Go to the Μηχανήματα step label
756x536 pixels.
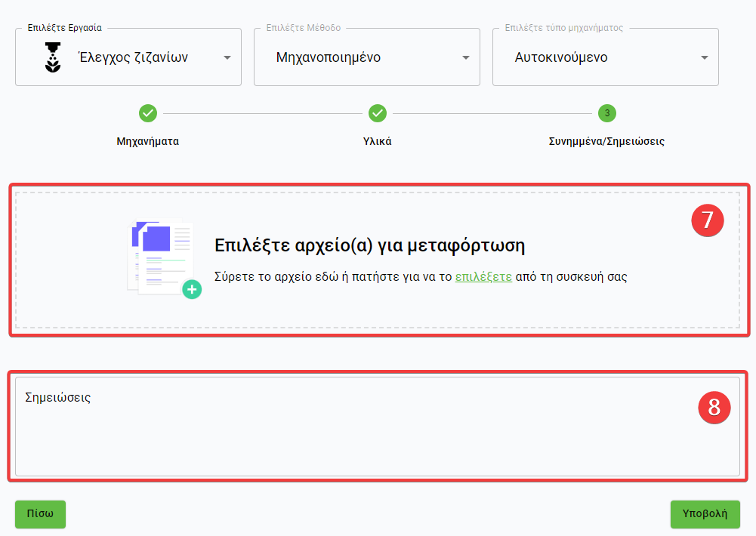(x=148, y=141)
